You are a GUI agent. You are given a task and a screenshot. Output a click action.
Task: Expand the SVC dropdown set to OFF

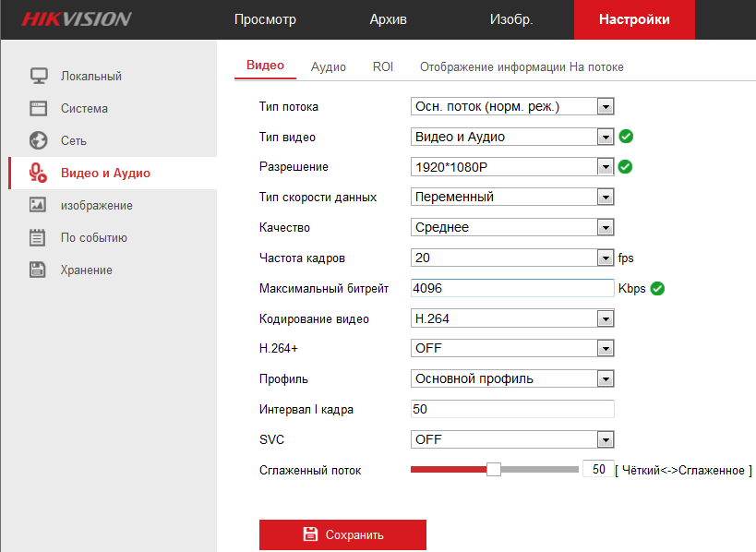(512, 439)
